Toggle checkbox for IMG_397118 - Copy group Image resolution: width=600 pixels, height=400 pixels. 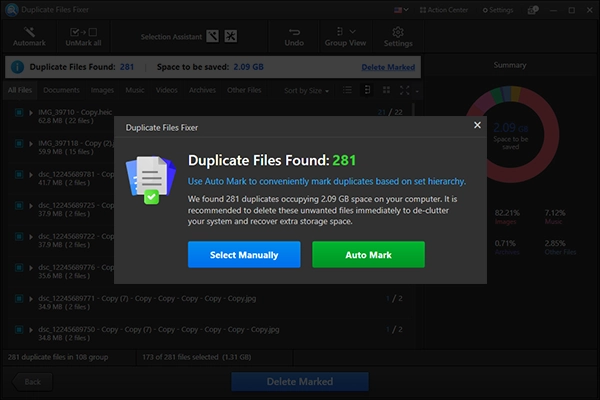click(19, 144)
